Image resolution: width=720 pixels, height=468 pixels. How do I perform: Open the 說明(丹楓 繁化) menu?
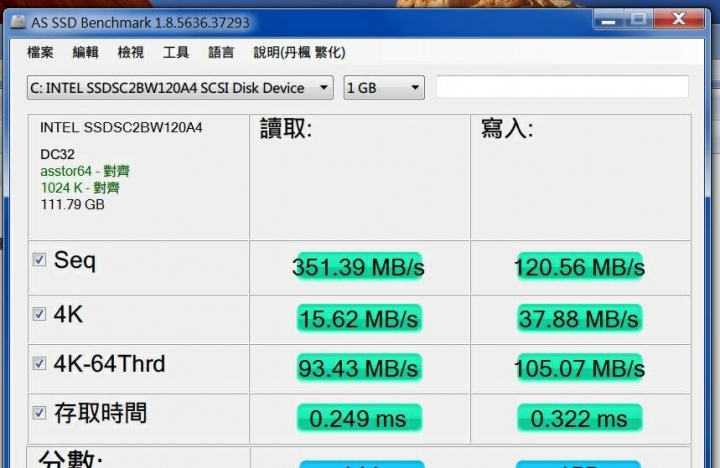(x=299, y=52)
